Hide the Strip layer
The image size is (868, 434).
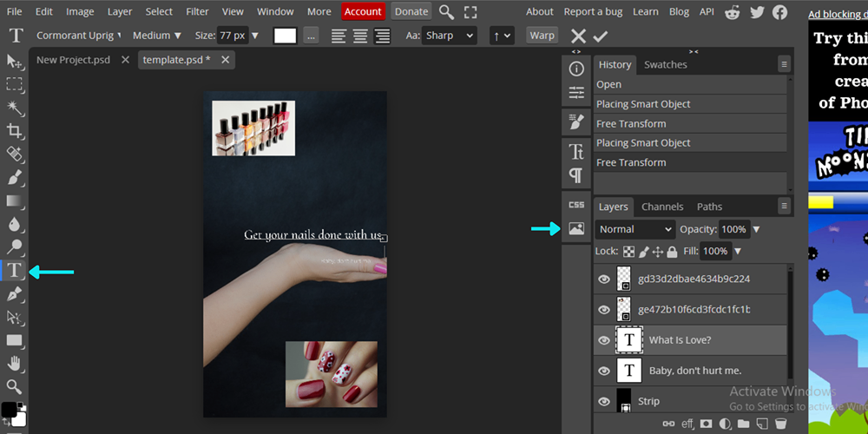(x=604, y=401)
